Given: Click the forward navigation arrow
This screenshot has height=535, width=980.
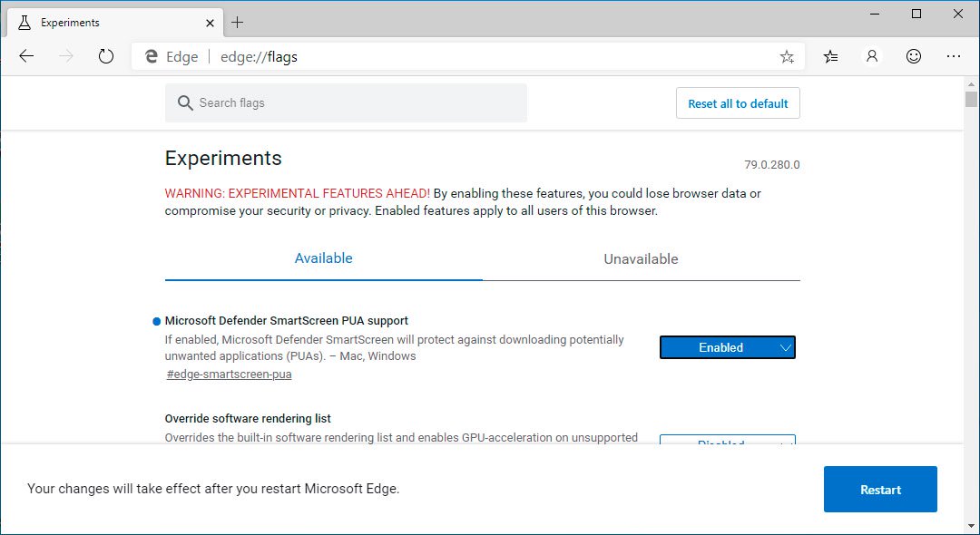Looking at the screenshot, I should pyautogui.click(x=66, y=56).
